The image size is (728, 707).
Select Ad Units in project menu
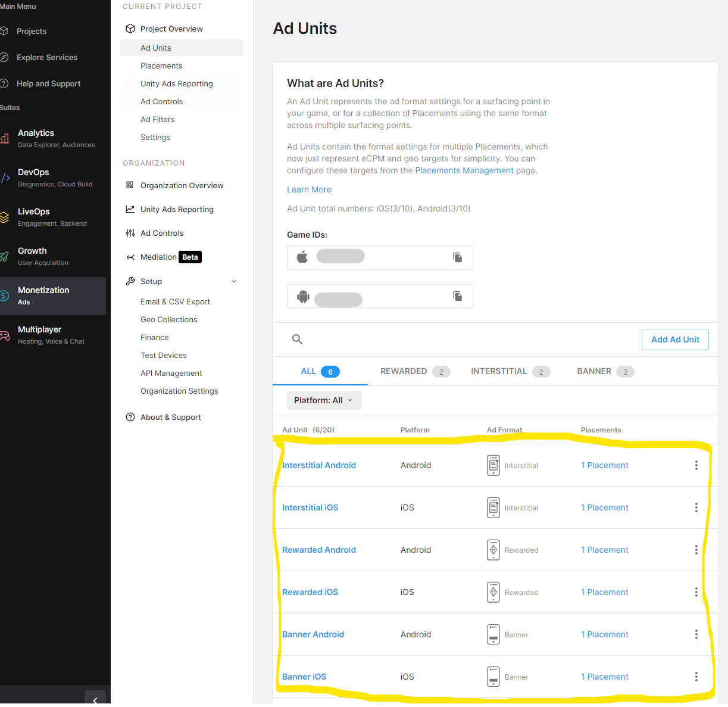click(x=182, y=48)
